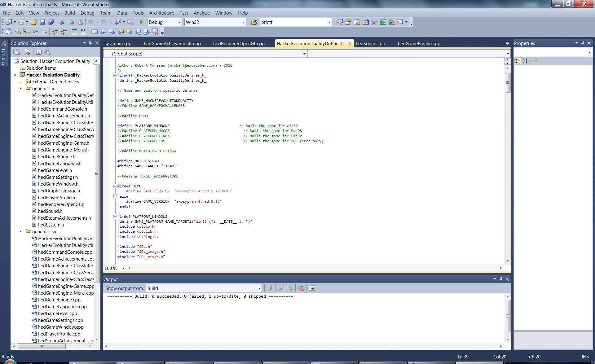Image resolution: width=595 pixels, height=364 pixels.
Task: Open the Architecture menu
Action: tap(161, 13)
